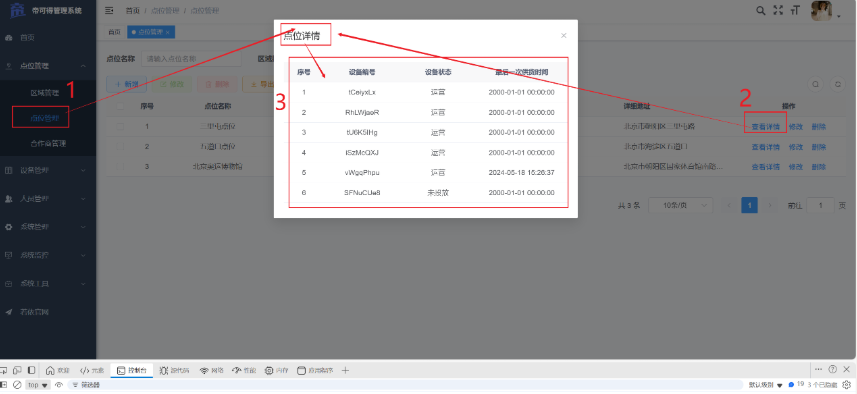Click 查看详情 link in first row
Image resolution: width=857 pixels, height=394 pixels.
click(x=765, y=127)
